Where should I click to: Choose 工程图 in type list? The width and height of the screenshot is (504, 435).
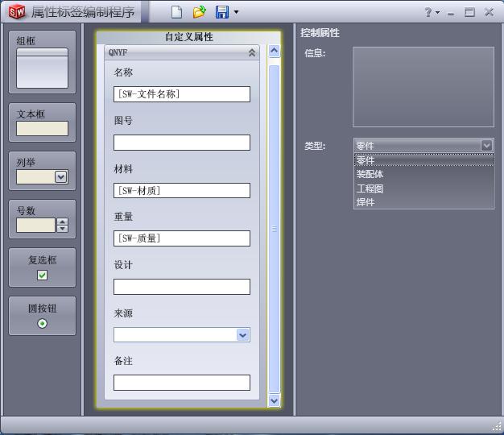[424, 188]
